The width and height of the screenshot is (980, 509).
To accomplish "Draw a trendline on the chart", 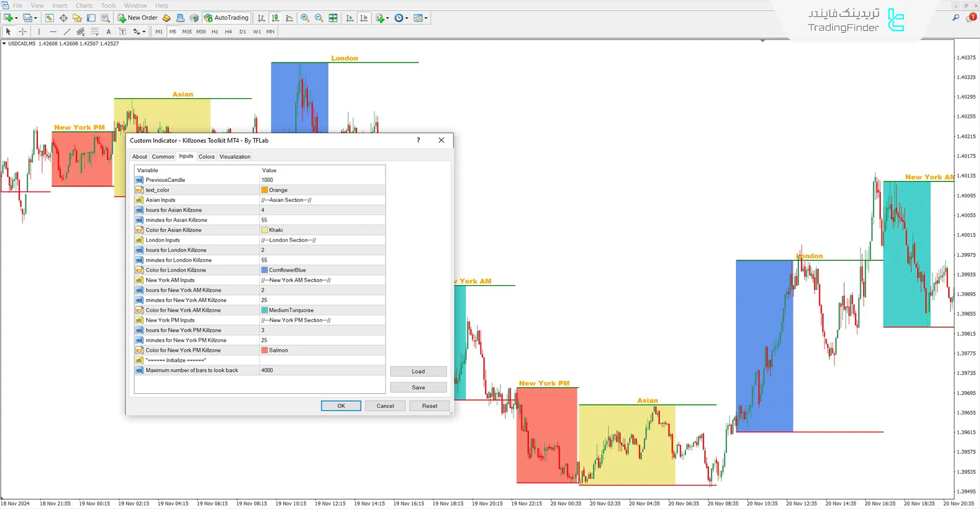I will coord(67,31).
